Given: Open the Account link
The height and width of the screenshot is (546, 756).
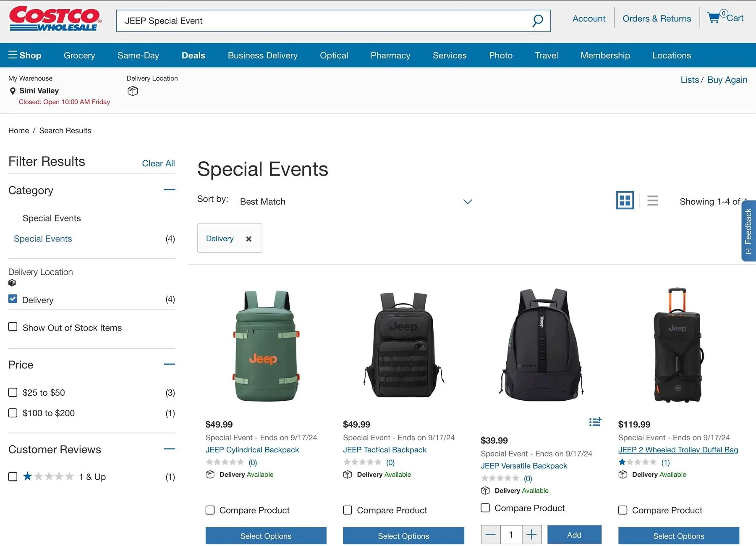Looking at the screenshot, I should tap(589, 18).
